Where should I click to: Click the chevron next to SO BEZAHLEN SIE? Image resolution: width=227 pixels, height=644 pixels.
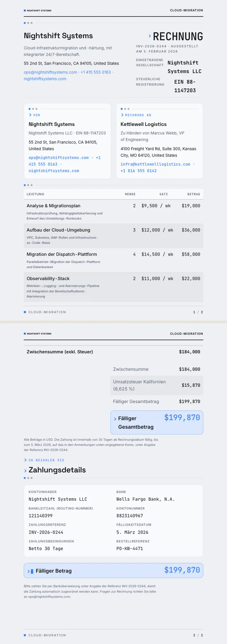click(25, 460)
